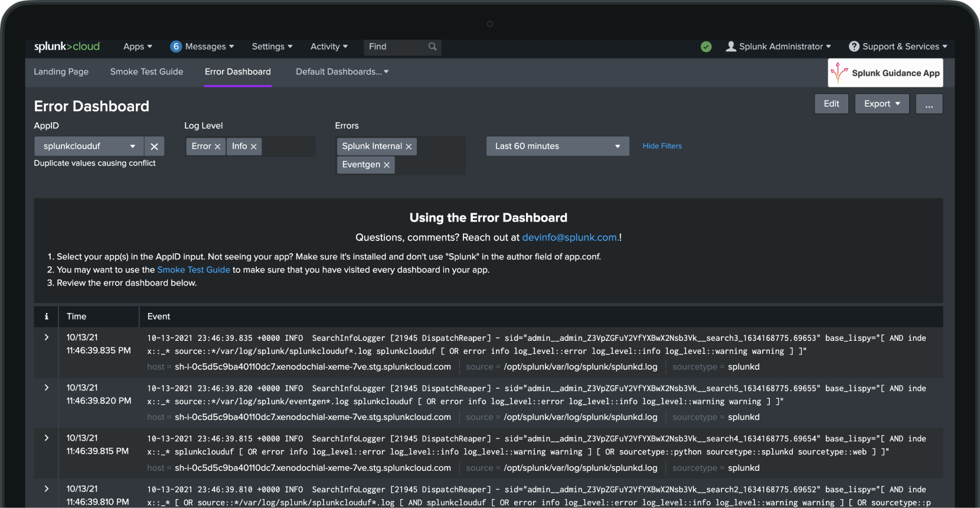The height and width of the screenshot is (508, 980).
Task: Clear the AppID selection with the X button
Action: [x=154, y=146]
